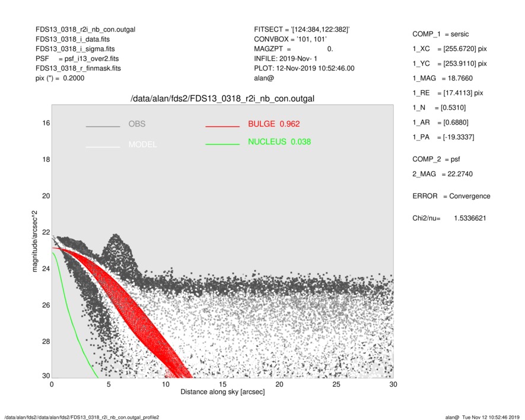Viewport: 525px width, 420px height.
Task: Click the pix (") = 0.2000 value
Action: tap(60, 78)
